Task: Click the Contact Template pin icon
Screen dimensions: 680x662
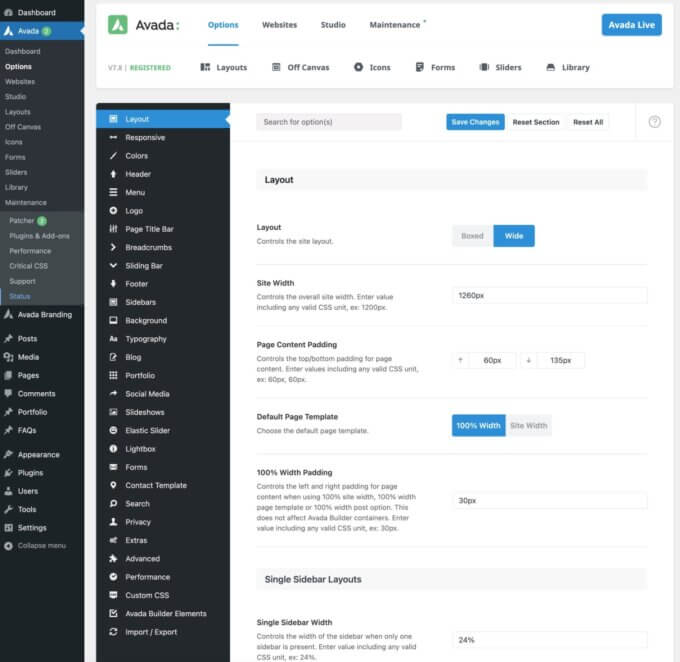Action: [x=113, y=485]
